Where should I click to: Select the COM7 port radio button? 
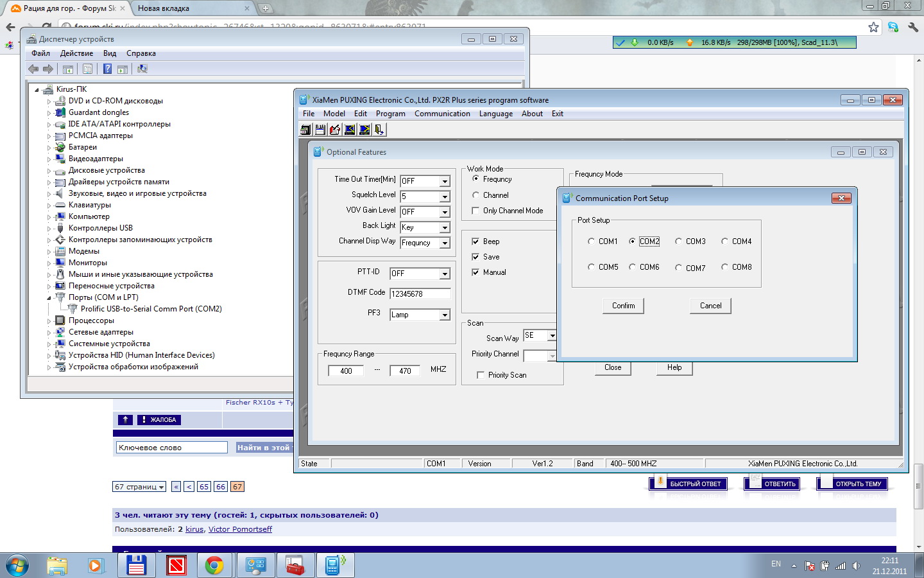click(x=678, y=268)
